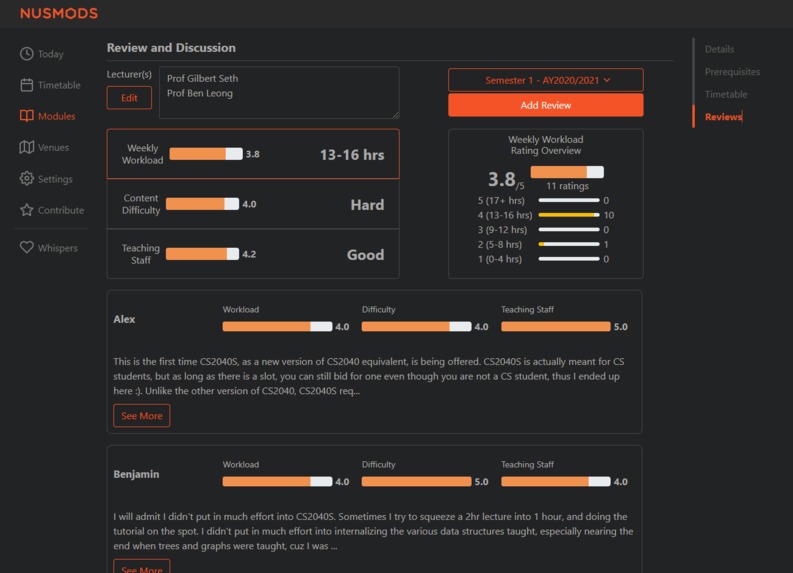
Task: Click the Teaching Staff 4.2 rating bar
Action: [202, 254]
